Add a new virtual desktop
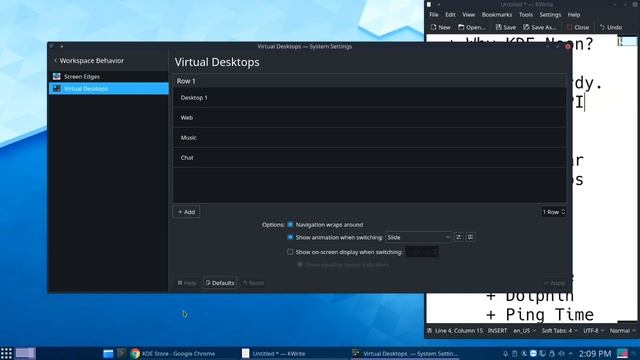 pos(187,212)
